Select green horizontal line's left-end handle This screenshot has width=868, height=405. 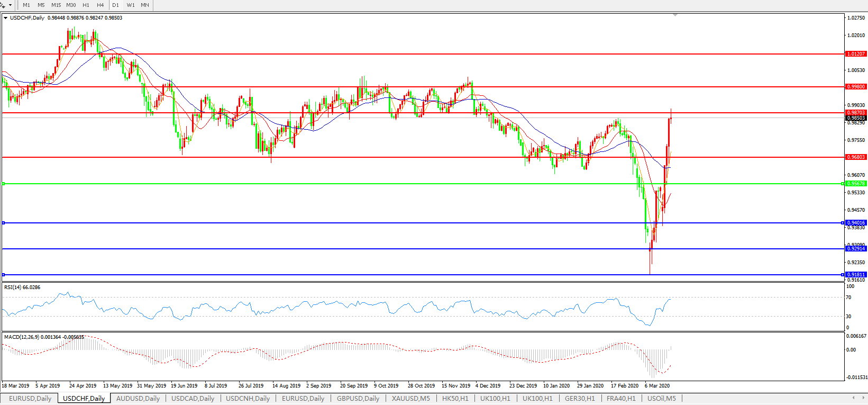(4, 184)
